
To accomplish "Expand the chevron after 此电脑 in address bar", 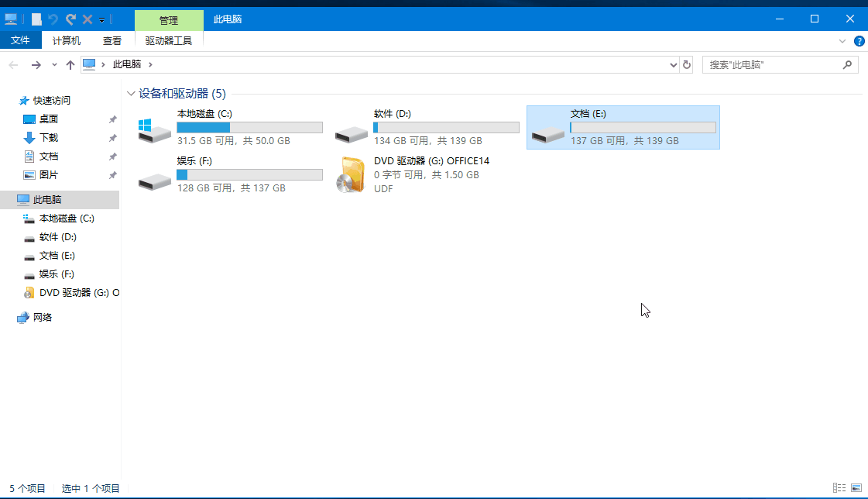I will point(150,65).
